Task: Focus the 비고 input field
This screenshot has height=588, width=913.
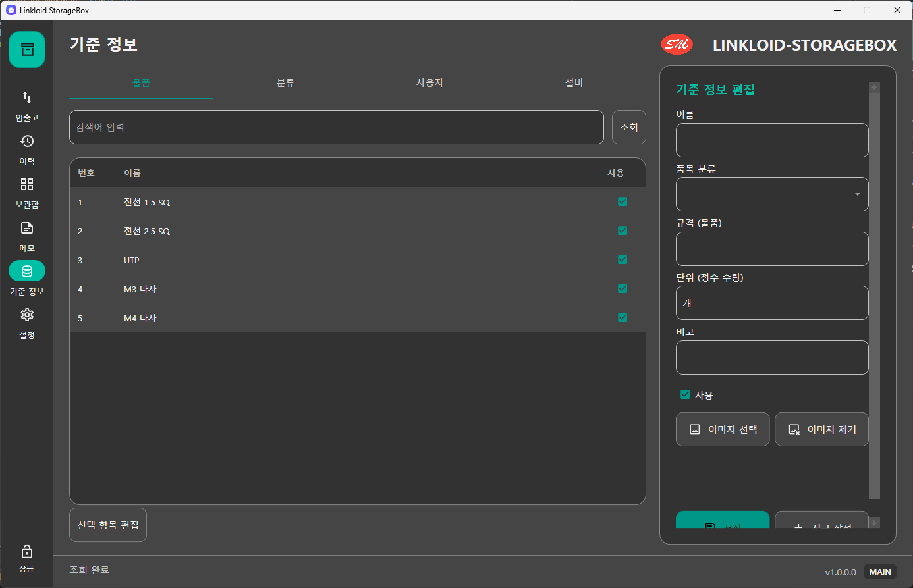Action: (772, 358)
